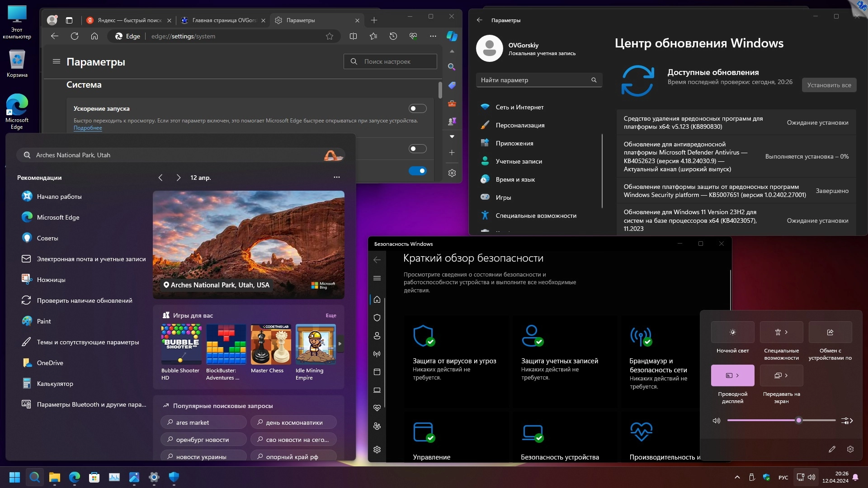Open Personalization in settings sidebar
868x488 pixels.
[x=520, y=125]
